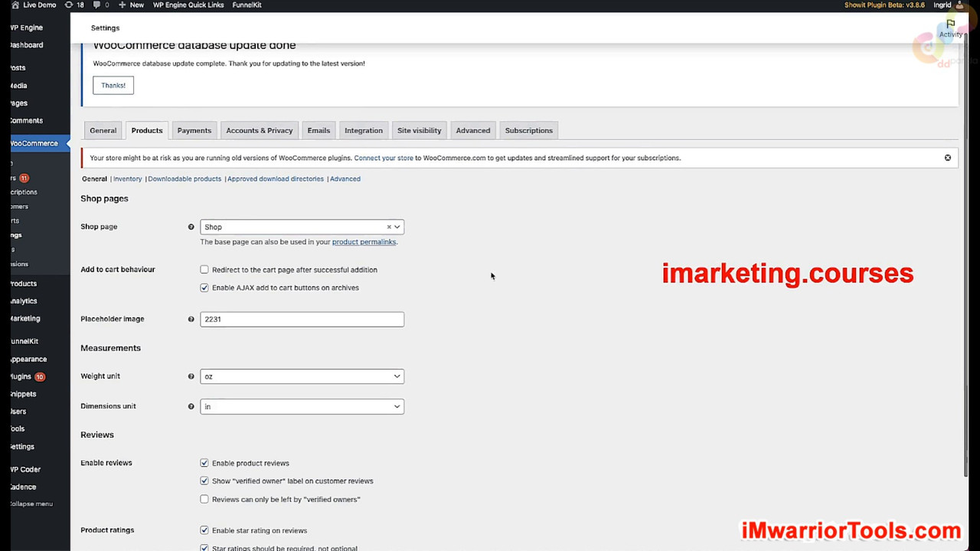The image size is (980, 551).
Task: Click help icon next to Shop page
Action: tap(191, 227)
